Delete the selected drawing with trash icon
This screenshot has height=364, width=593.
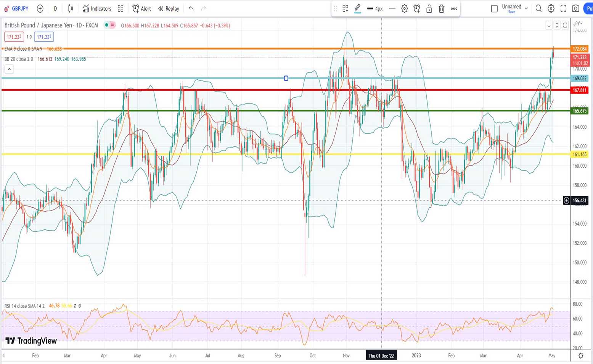coord(441,8)
